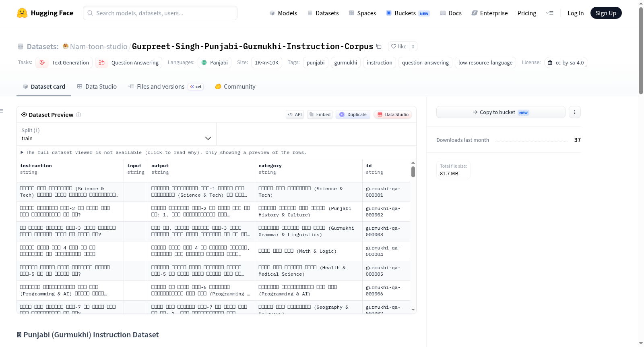Go to Spaces
This screenshot has height=347, width=644.
pyautogui.click(x=363, y=13)
